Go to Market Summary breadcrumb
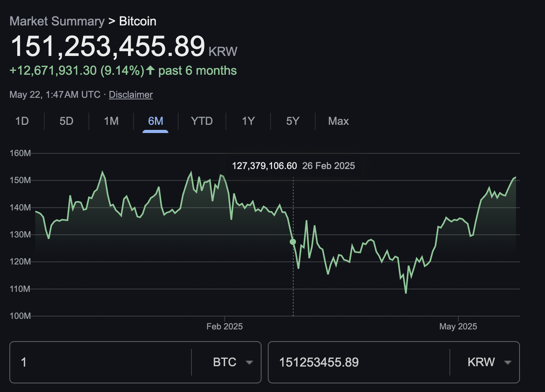 57,21
